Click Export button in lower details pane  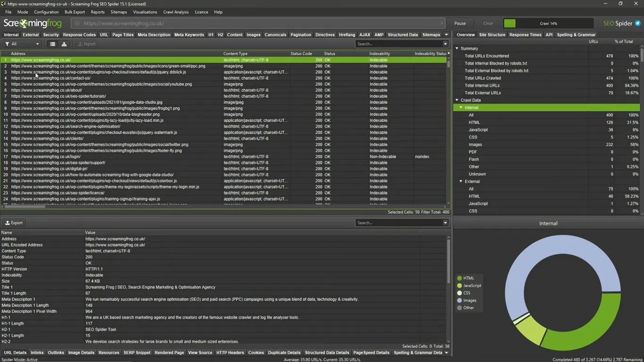14,223
